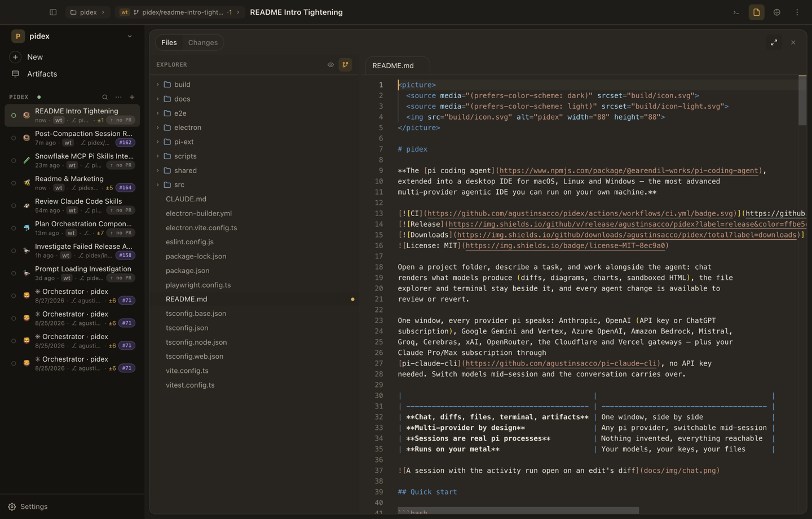The height and width of the screenshot is (519, 812).
Task: Toggle status circle of Review Claude Code Skills
Action: point(14,205)
